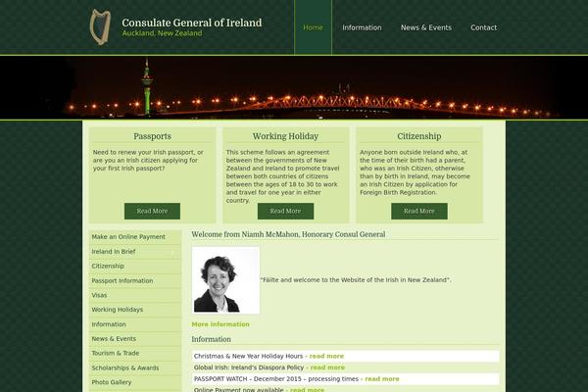The height and width of the screenshot is (392, 588).
Task: Read more on Online Payment now available
Action: pos(307,390)
